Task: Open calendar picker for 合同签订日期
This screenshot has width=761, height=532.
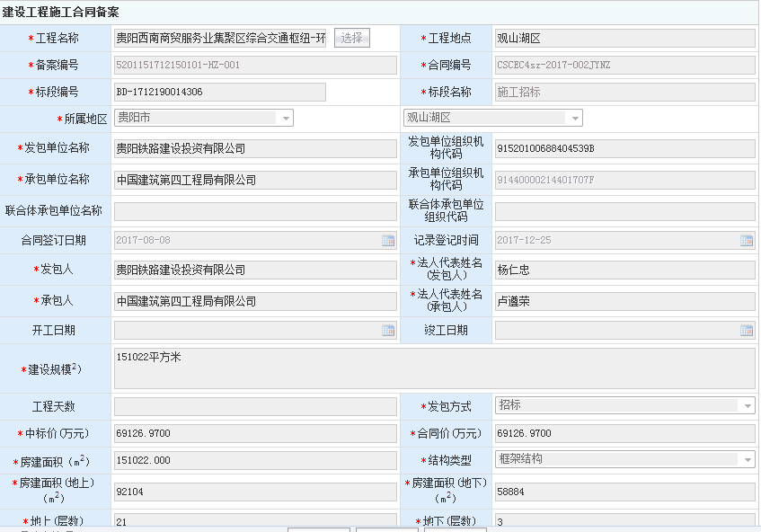Action: tap(388, 241)
